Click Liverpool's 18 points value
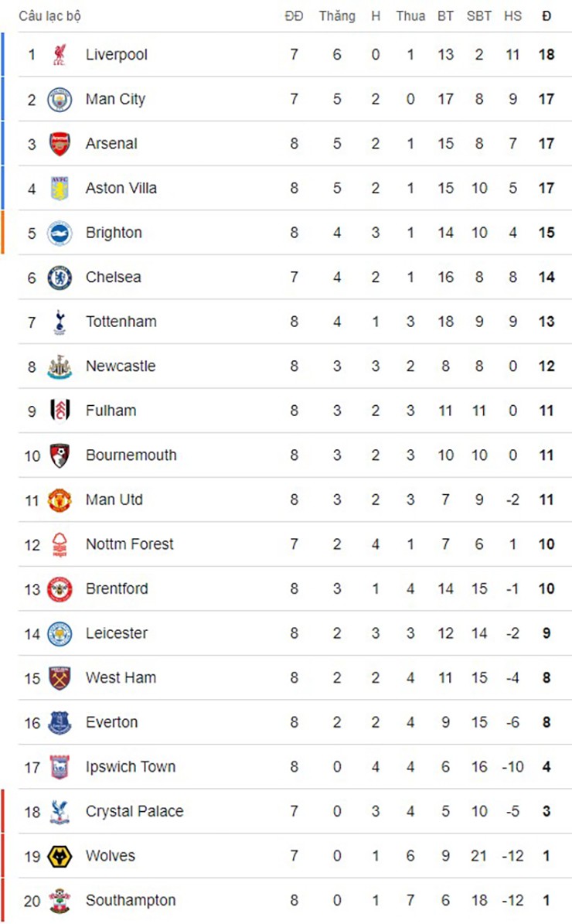The image size is (572, 924). click(546, 55)
